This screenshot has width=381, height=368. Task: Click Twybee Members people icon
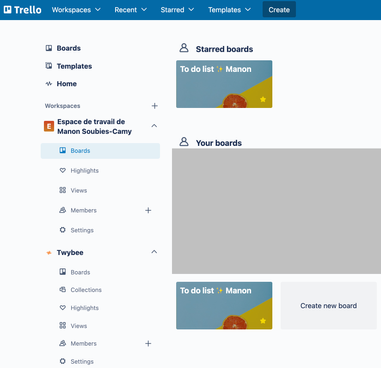(62, 343)
